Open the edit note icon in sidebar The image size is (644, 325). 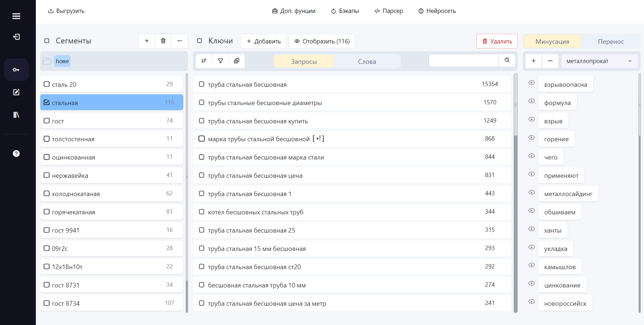pos(16,92)
